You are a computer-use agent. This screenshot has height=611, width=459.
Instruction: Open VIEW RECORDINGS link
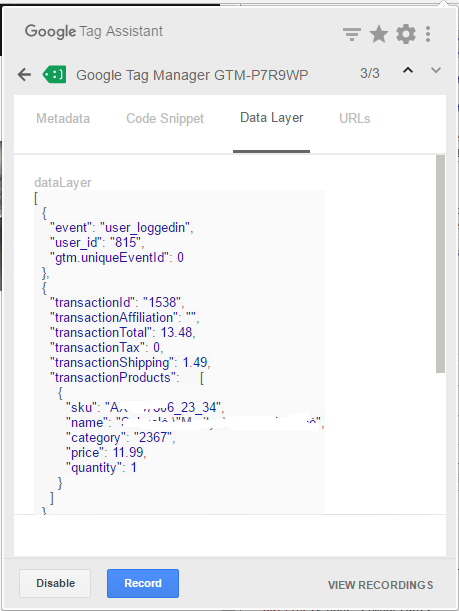point(380,585)
